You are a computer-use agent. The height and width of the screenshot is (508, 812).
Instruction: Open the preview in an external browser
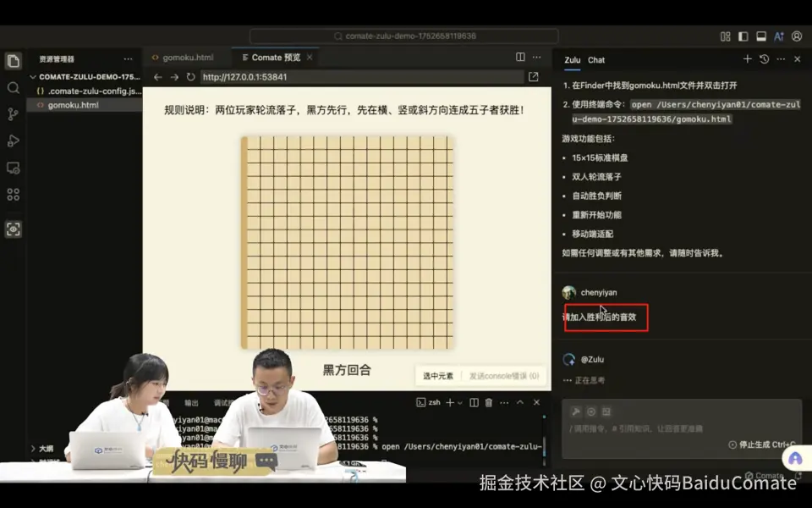coord(534,77)
